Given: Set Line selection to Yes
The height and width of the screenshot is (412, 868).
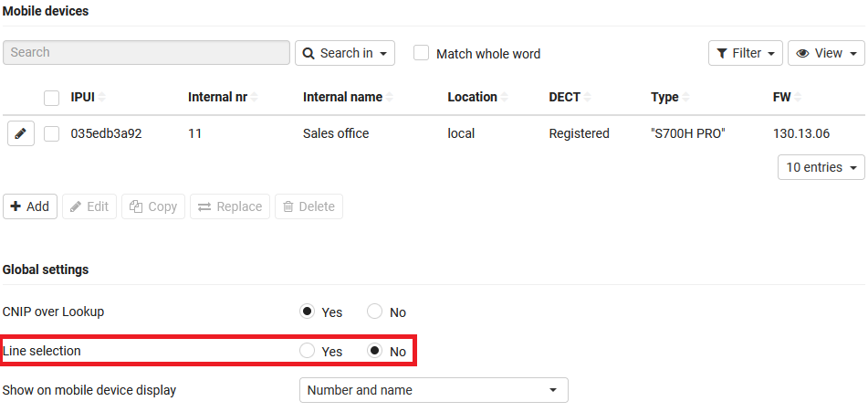Looking at the screenshot, I should pyautogui.click(x=308, y=351).
